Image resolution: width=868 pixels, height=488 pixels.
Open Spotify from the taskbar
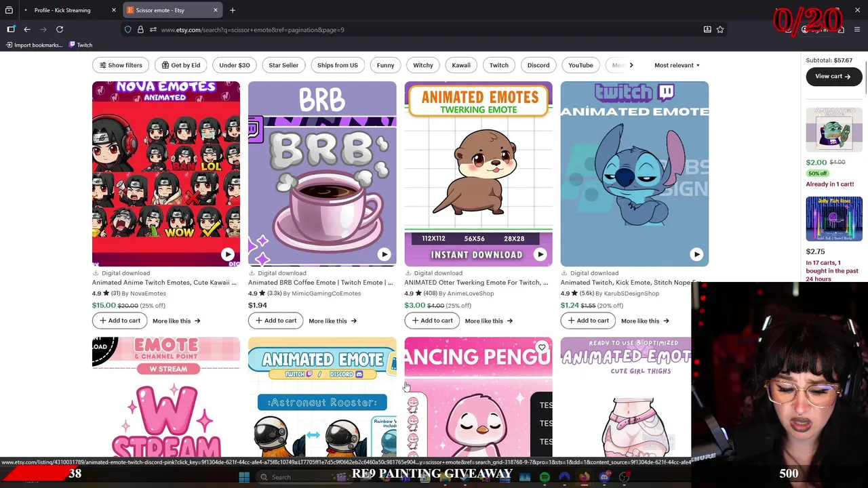pyautogui.click(x=545, y=476)
